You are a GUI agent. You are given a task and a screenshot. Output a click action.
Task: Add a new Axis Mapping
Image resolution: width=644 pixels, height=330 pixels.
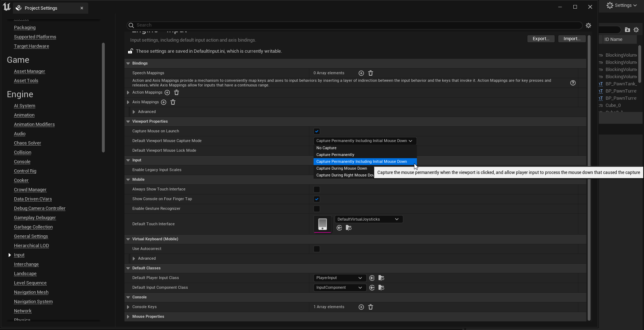[164, 102]
